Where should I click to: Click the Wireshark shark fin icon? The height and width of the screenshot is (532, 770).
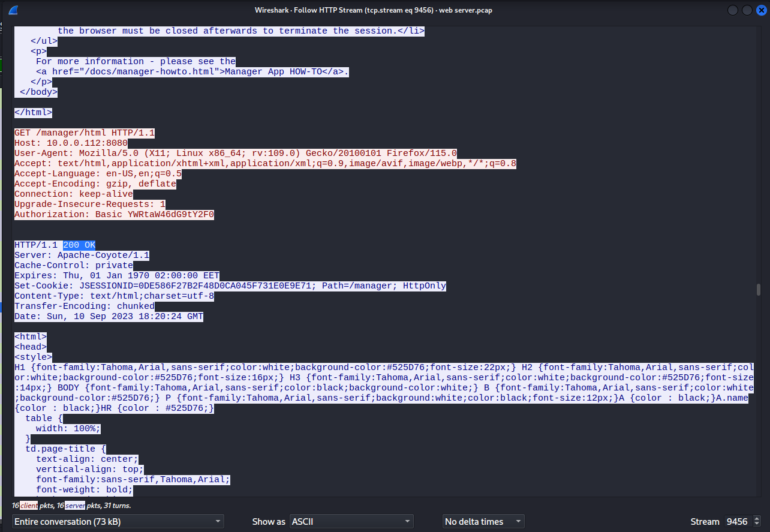point(13,10)
